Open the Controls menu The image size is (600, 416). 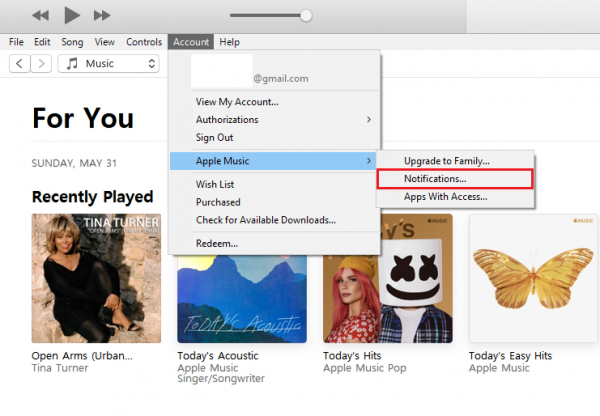point(144,42)
